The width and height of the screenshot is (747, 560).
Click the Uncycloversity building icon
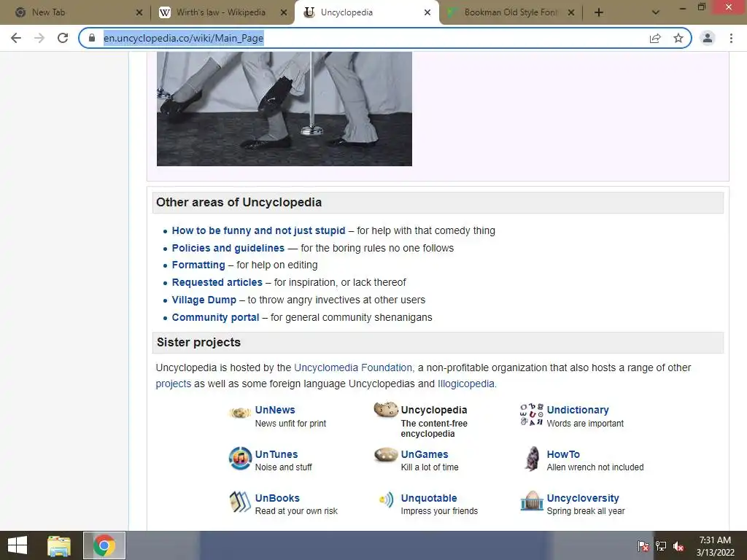532,501
